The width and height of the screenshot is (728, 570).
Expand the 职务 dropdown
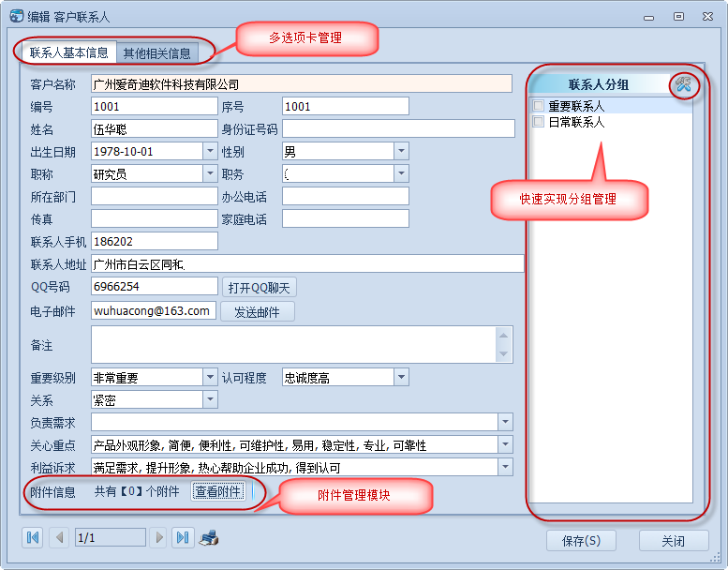(x=402, y=173)
